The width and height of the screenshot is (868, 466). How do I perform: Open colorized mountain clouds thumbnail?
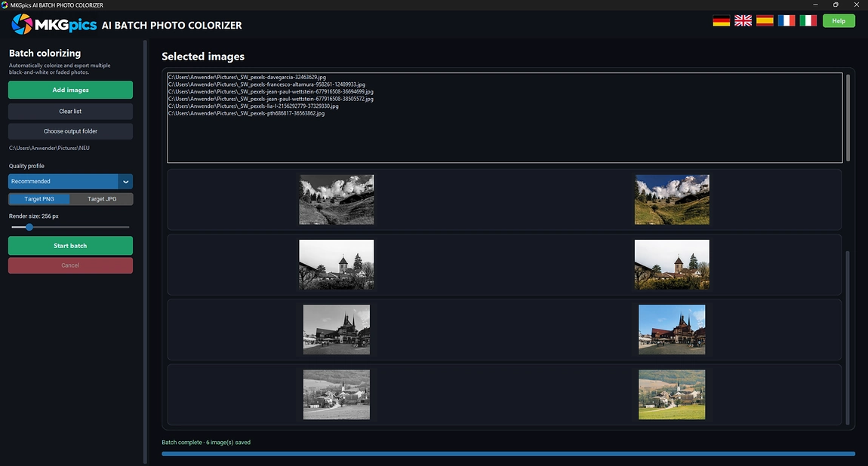(672, 200)
